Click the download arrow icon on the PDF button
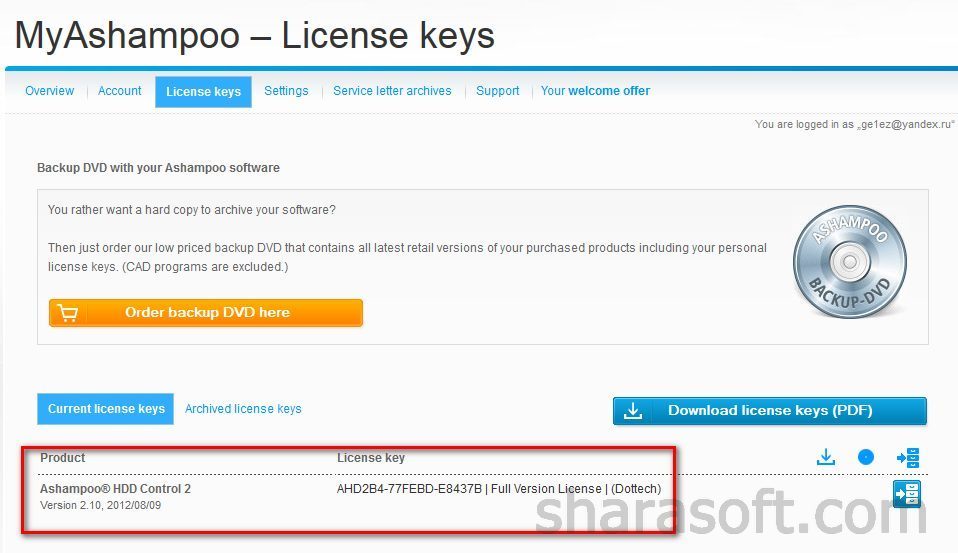The height and width of the screenshot is (553, 958). [633, 411]
